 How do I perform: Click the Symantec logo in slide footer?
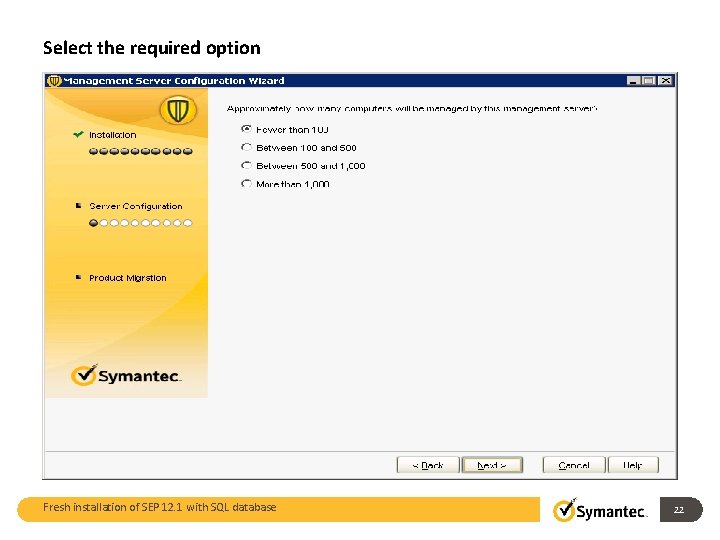(x=600, y=510)
